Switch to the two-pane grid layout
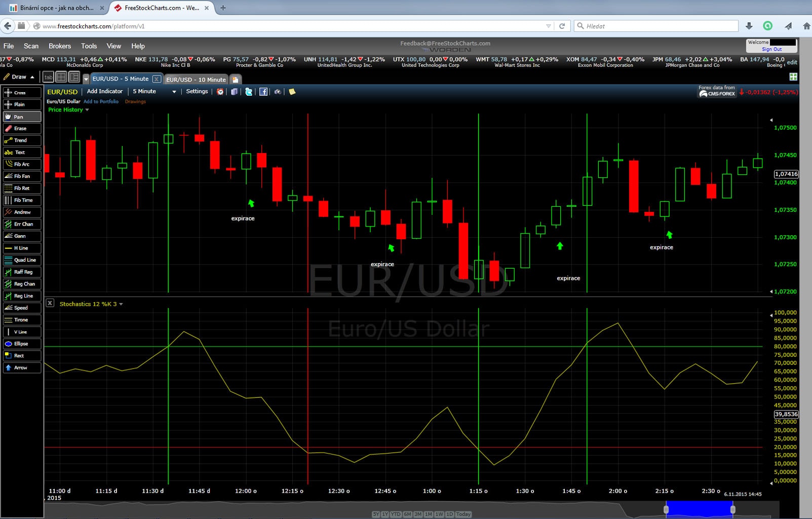812x519 pixels. 61,77
